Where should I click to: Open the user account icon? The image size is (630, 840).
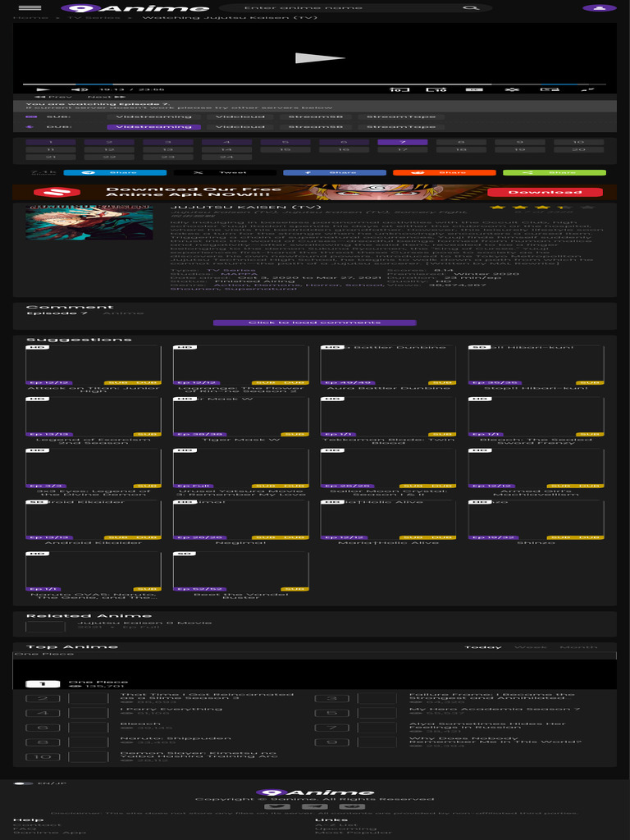[x=599, y=8]
